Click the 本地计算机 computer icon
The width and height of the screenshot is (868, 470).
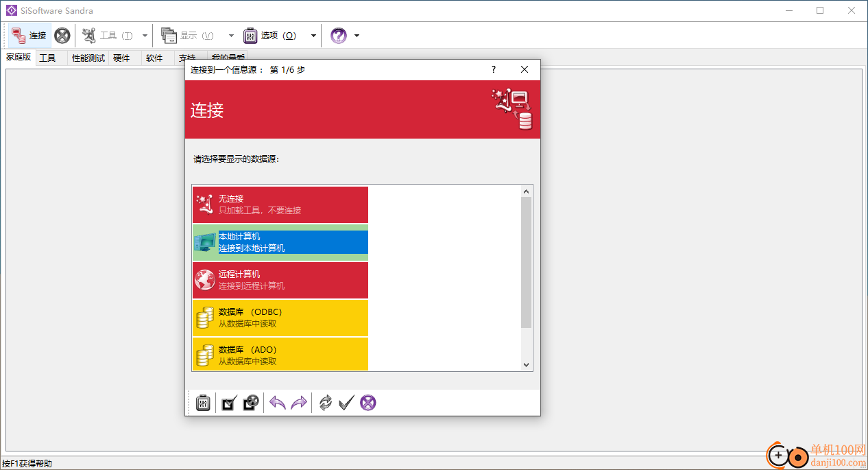pyautogui.click(x=205, y=242)
